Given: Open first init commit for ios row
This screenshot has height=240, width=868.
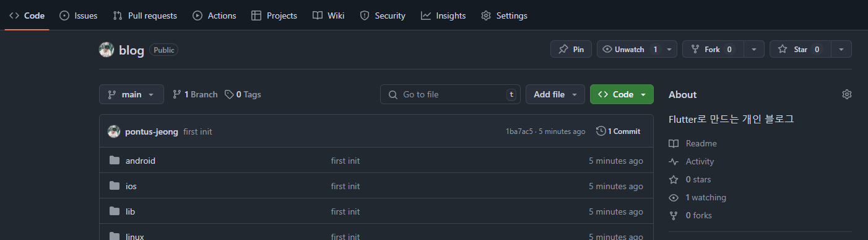Looking at the screenshot, I should (345, 186).
